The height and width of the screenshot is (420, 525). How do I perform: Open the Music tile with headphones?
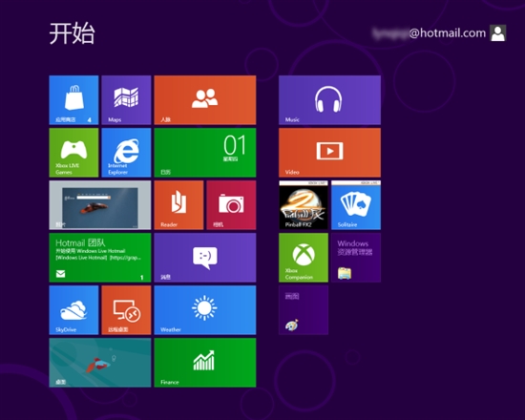[x=329, y=100]
